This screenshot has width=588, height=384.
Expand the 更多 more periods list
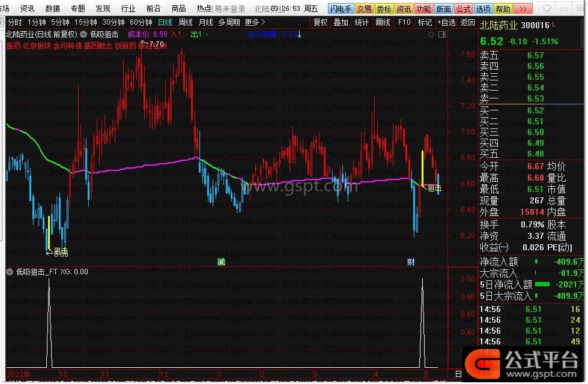255,22
